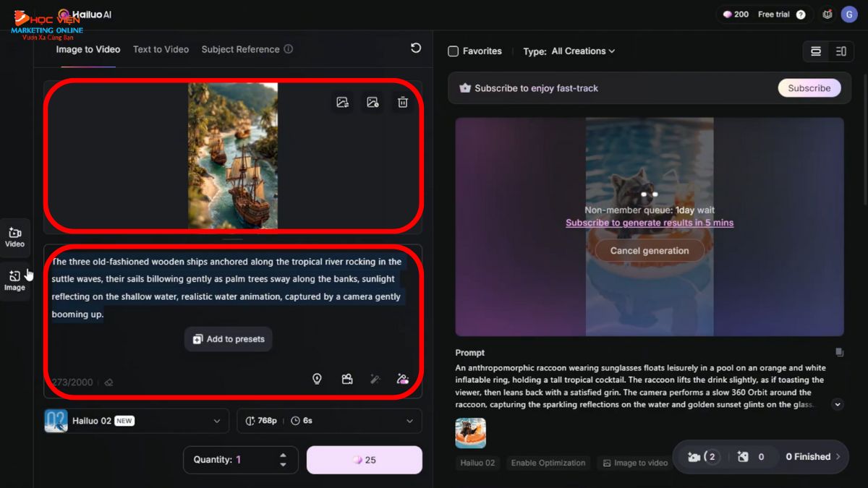Clear the prompt with the eraser icon

[109, 382]
